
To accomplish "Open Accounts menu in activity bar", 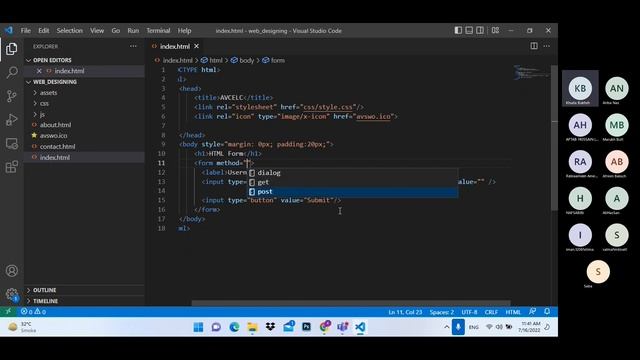I will pos(11,271).
